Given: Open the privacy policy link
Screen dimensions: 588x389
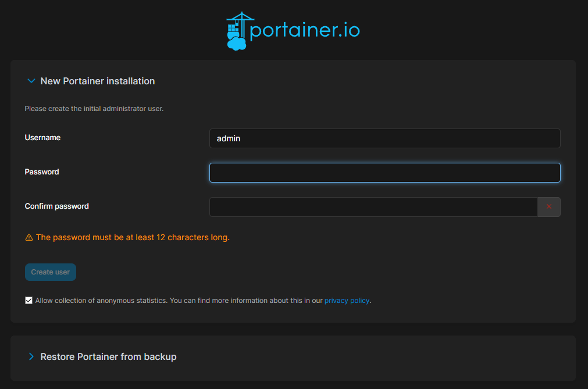Looking at the screenshot, I should coord(347,300).
